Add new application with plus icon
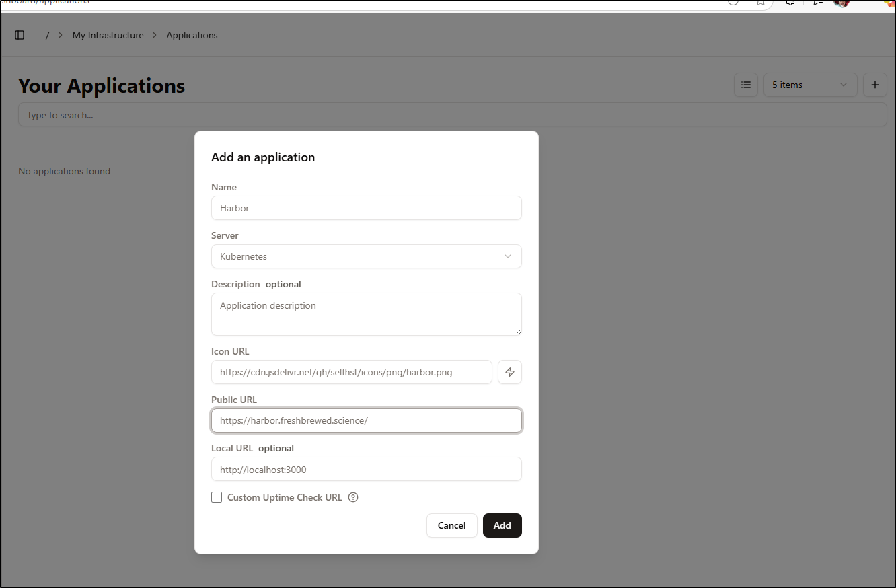The image size is (896, 588). pyautogui.click(x=875, y=85)
